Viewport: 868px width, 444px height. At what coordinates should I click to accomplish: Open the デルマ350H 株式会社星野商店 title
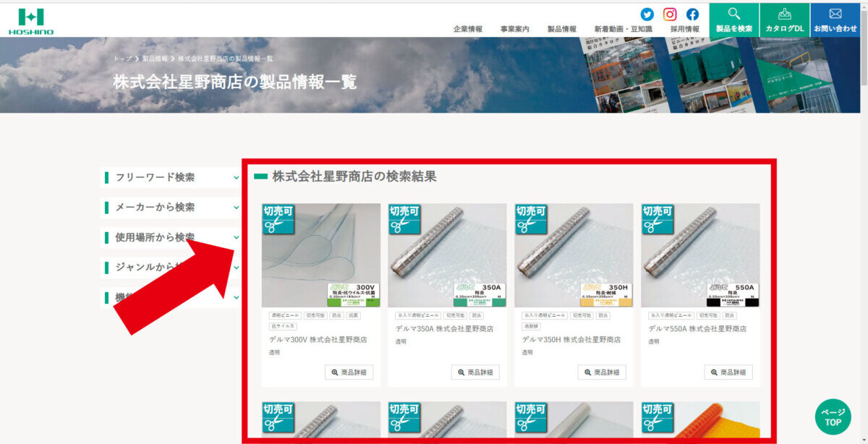(x=571, y=339)
